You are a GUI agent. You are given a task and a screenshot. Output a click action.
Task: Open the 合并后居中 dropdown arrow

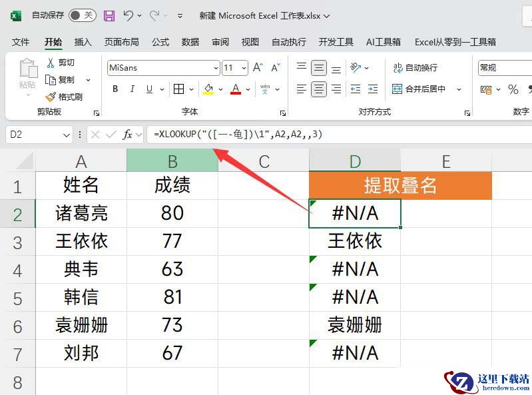tap(459, 89)
